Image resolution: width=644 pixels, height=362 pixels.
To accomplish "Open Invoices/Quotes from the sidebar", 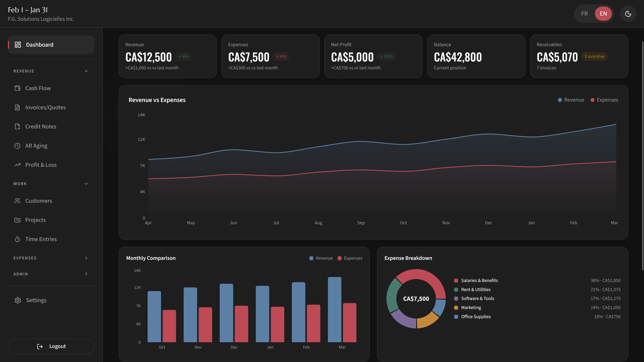I will click(45, 107).
